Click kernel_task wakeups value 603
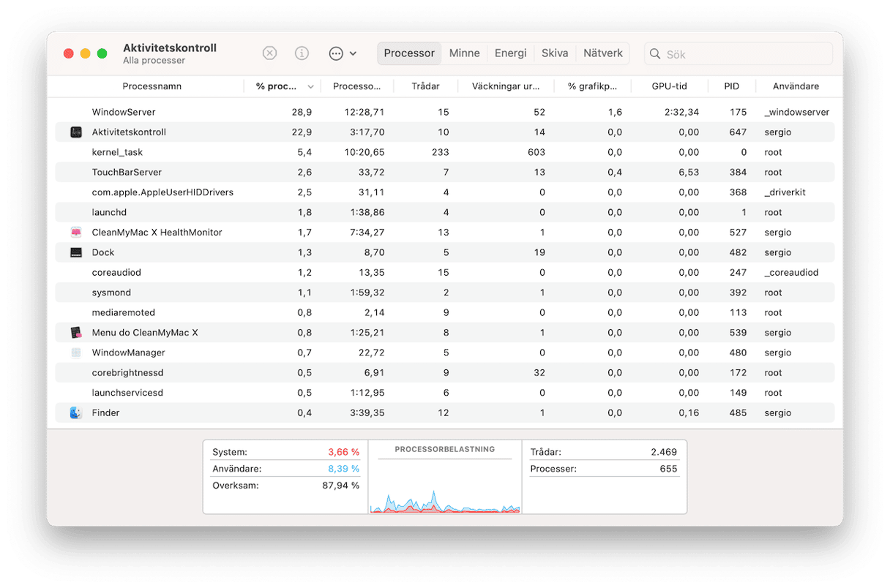This screenshot has height=588, width=890. coord(536,152)
